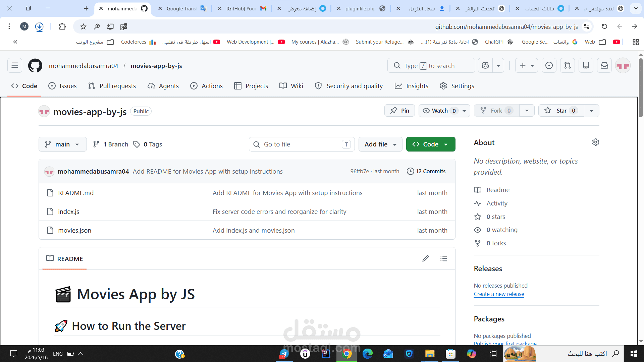Open the Actions tab
The image size is (644, 362).
tap(207, 86)
